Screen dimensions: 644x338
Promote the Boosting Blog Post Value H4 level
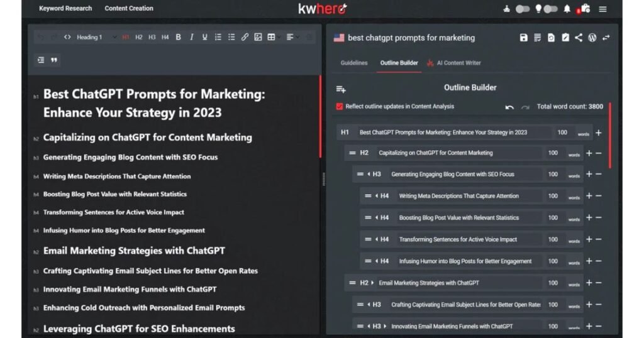pyautogui.click(x=377, y=218)
